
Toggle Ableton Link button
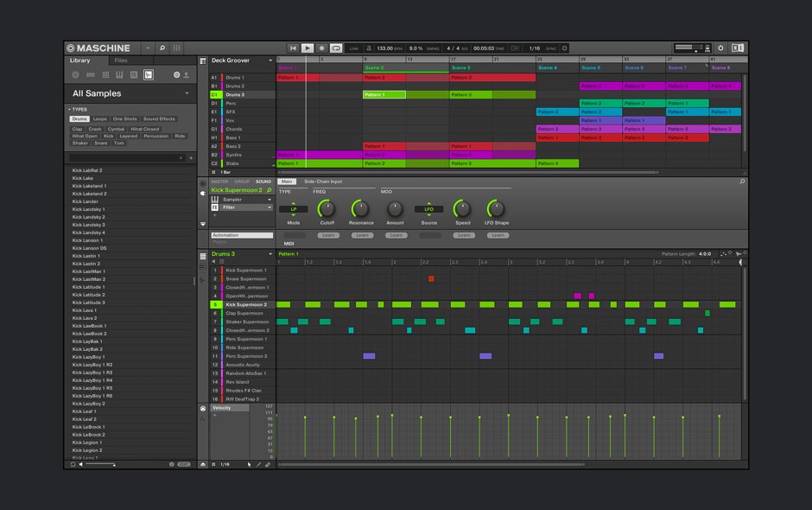(x=354, y=48)
